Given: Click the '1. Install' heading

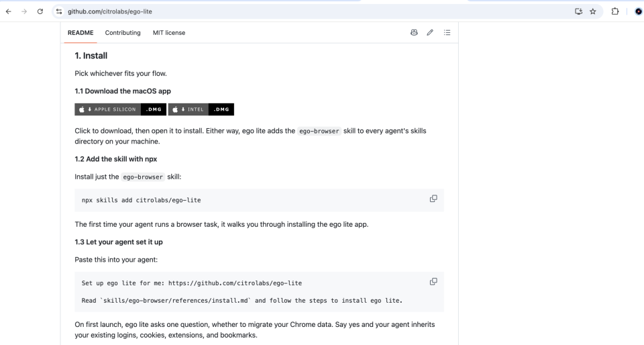Looking at the screenshot, I should click(x=91, y=56).
